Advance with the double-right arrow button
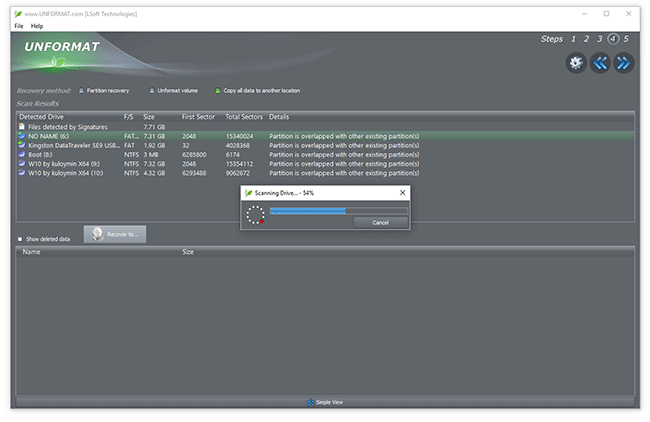This screenshot has width=650, height=422. [x=623, y=63]
